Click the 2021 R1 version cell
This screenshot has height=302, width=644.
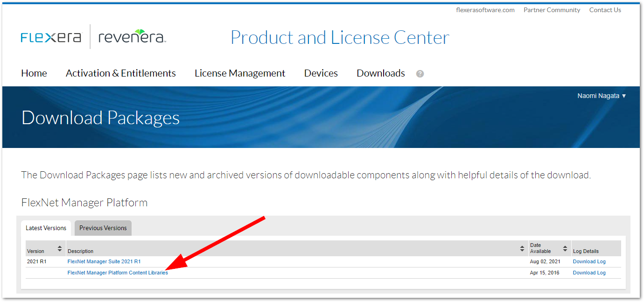(x=37, y=262)
